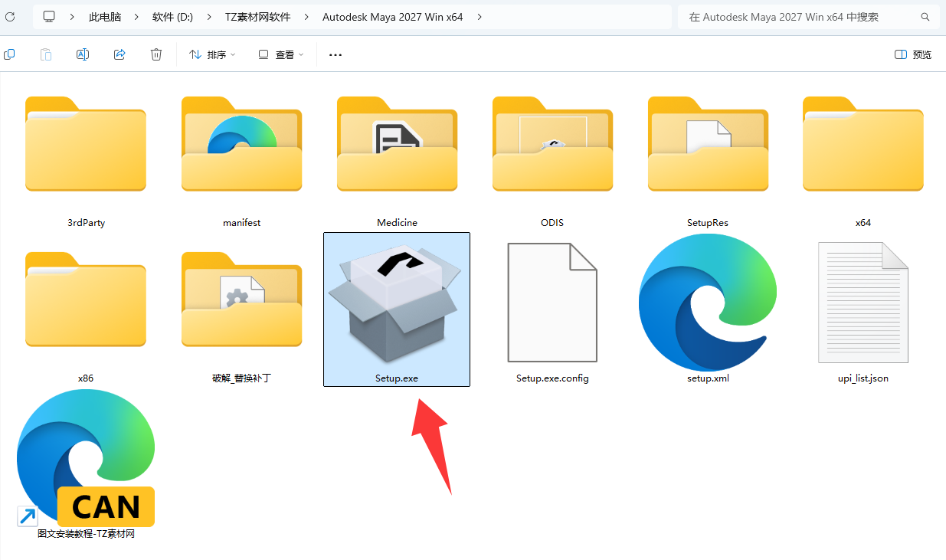Click the manifest file name label

[x=241, y=223]
